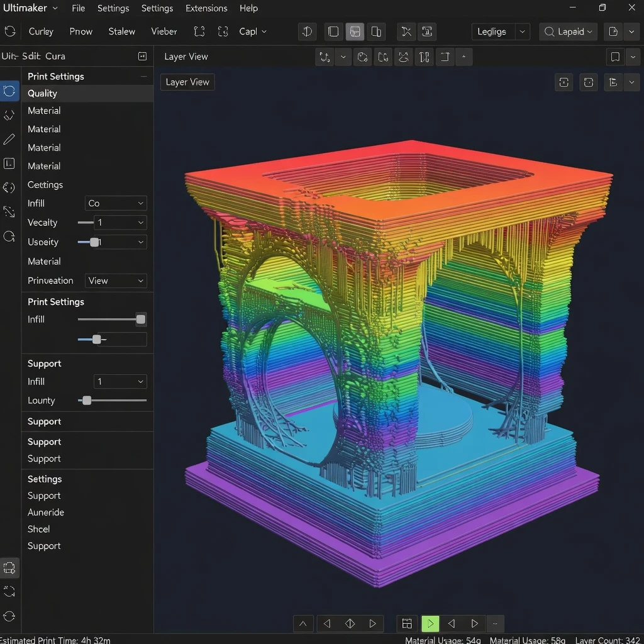The width and height of the screenshot is (644, 644).
Task: Click the scissors slicing icon in the top toolbar
Action: [406, 31]
